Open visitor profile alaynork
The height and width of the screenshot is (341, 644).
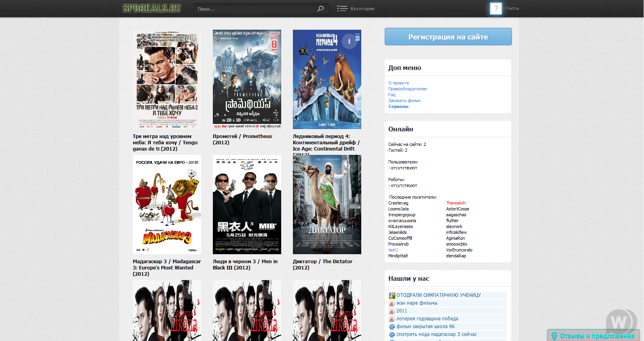click(x=454, y=226)
